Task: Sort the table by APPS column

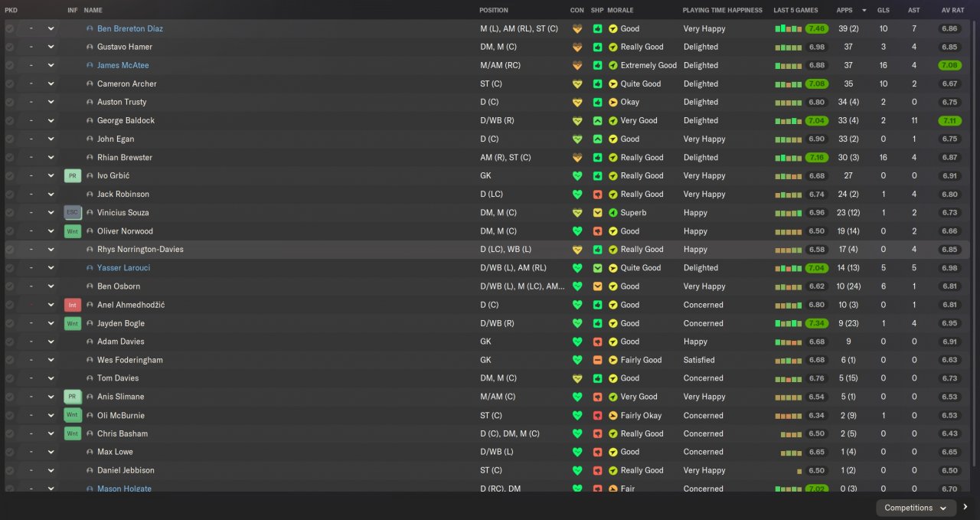Action: pyautogui.click(x=844, y=10)
